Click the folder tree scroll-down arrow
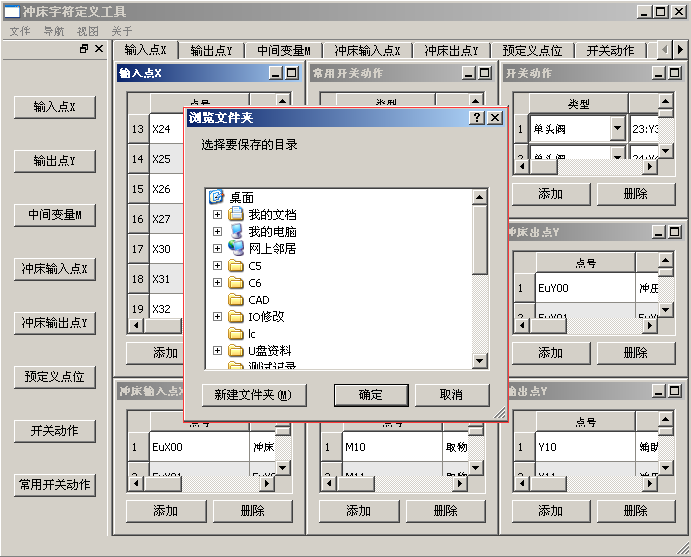Screen dimensions: 691x557 479,361
